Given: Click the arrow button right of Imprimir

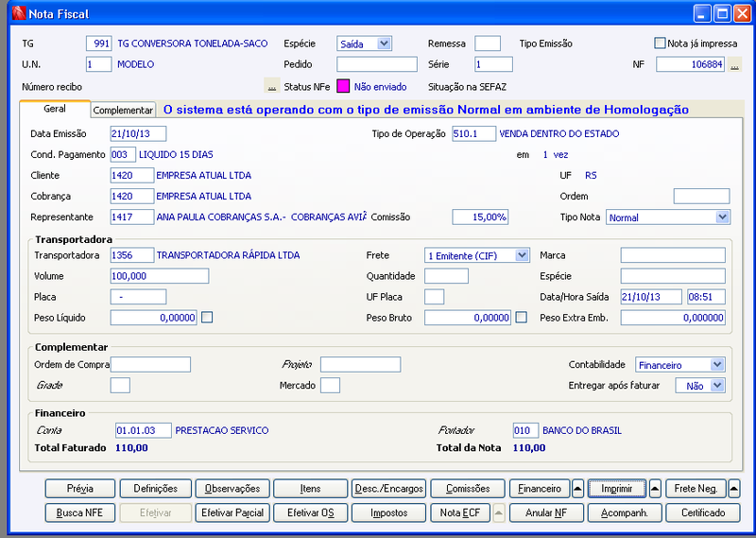Looking at the screenshot, I should (x=654, y=489).
